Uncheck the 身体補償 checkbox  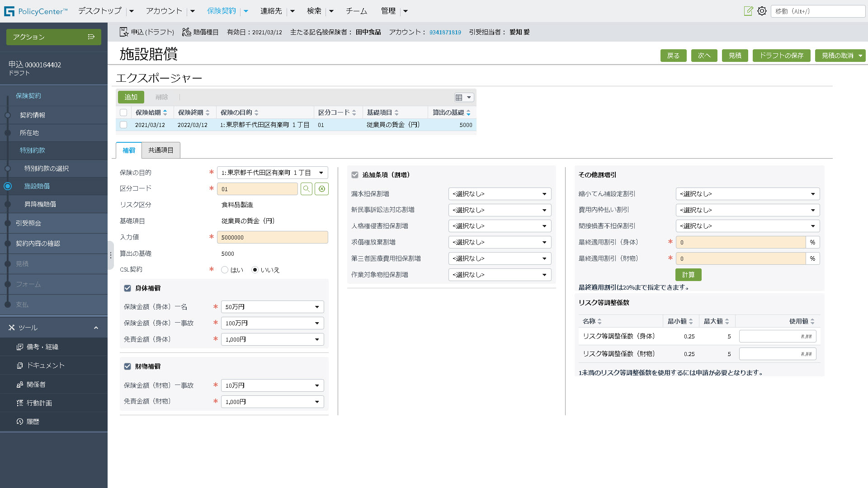pos(127,288)
